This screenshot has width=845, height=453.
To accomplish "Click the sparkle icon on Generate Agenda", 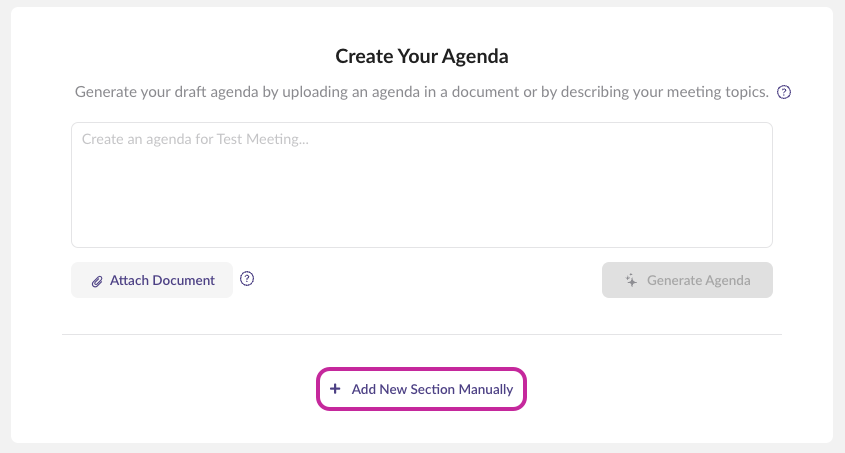I will [x=631, y=280].
